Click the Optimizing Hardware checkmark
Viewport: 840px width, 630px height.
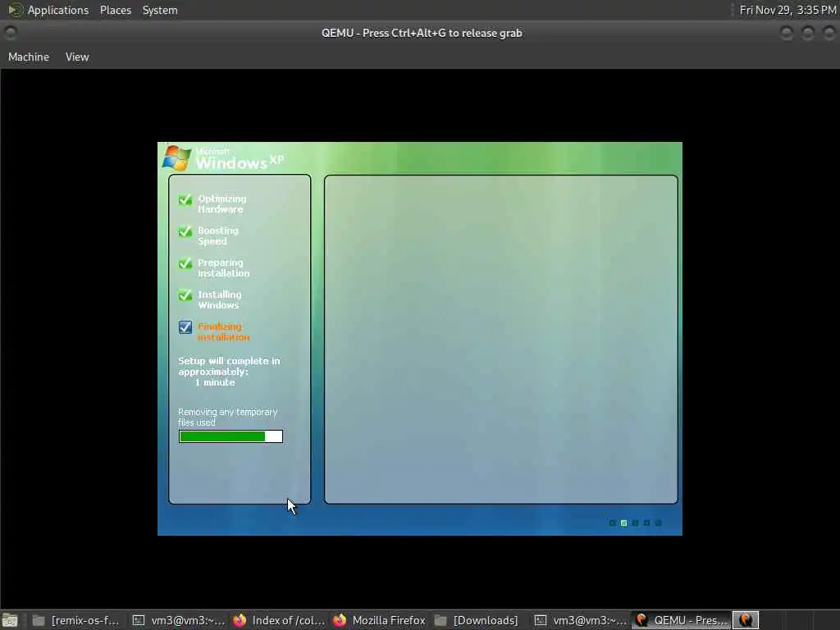pos(185,200)
